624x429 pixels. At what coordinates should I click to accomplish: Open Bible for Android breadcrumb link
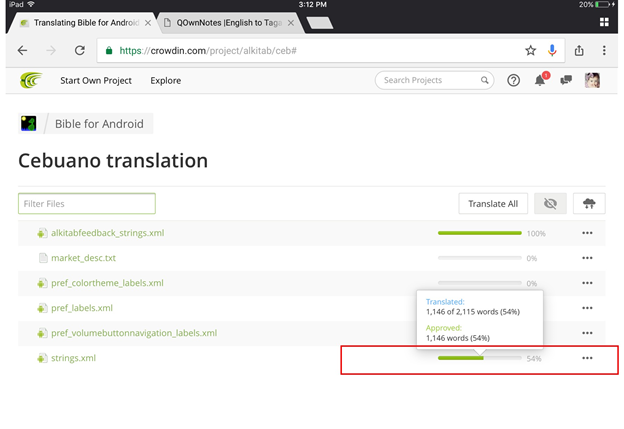(99, 124)
